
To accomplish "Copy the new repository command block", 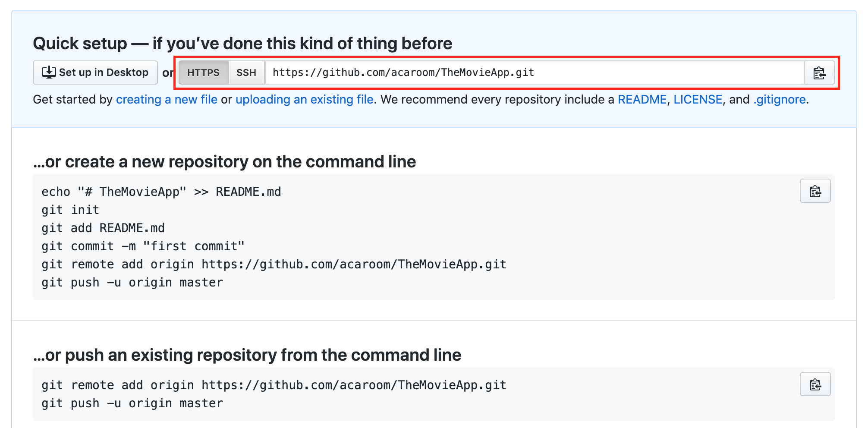I will [x=815, y=191].
